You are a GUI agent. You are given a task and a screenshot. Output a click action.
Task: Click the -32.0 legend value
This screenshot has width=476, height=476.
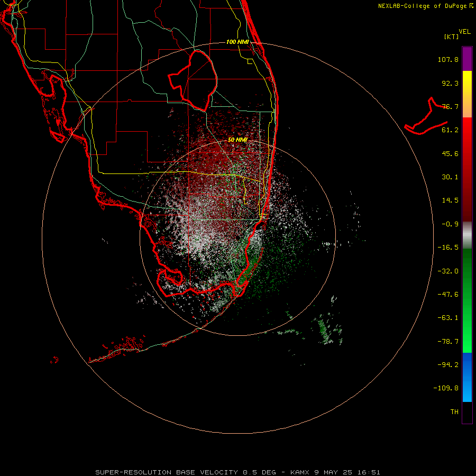(448, 271)
